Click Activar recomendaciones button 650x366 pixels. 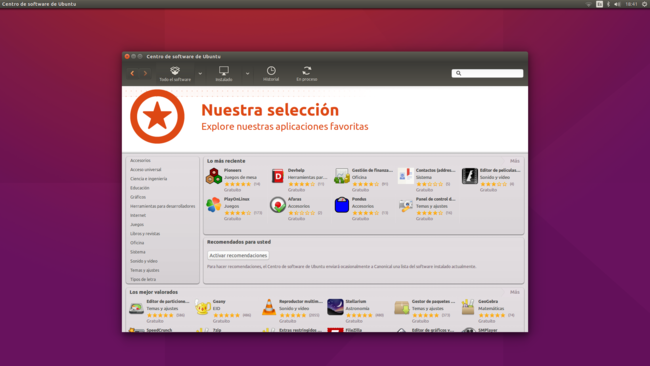[x=238, y=255]
